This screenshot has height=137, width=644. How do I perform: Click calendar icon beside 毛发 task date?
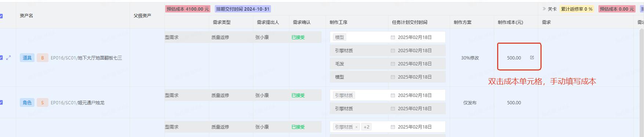(x=392, y=64)
